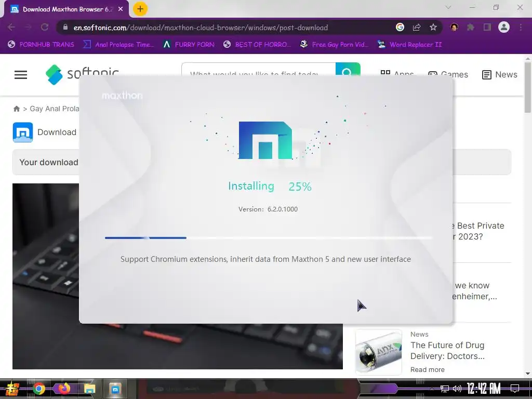Click the address bar URL field
Screen dimensions: 532x399
[224, 28]
